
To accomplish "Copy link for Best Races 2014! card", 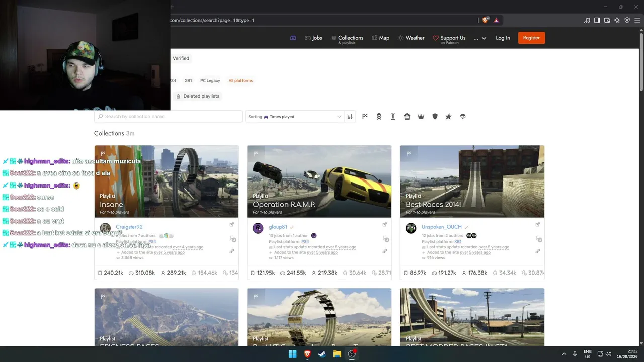I will pyautogui.click(x=538, y=251).
